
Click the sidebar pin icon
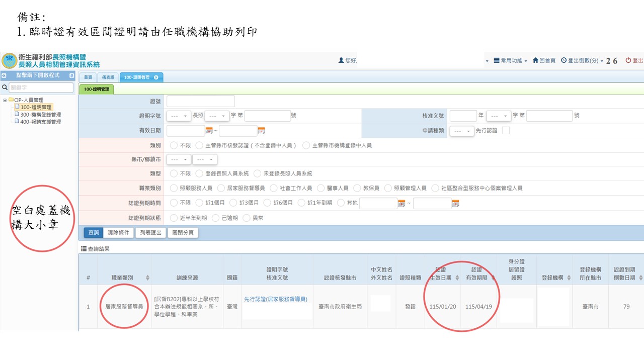pos(71,75)
